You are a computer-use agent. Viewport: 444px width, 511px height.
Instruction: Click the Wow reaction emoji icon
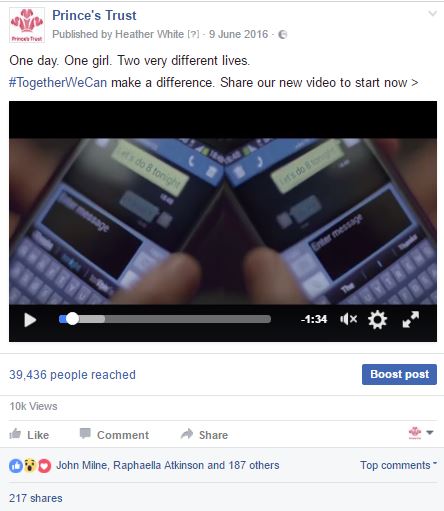pos(30,466)
